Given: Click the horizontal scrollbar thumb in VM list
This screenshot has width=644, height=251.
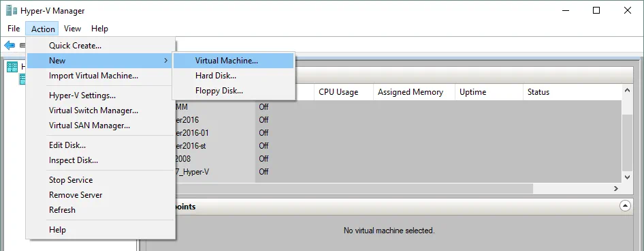Looking at the screenshot, I should (354, 188).
